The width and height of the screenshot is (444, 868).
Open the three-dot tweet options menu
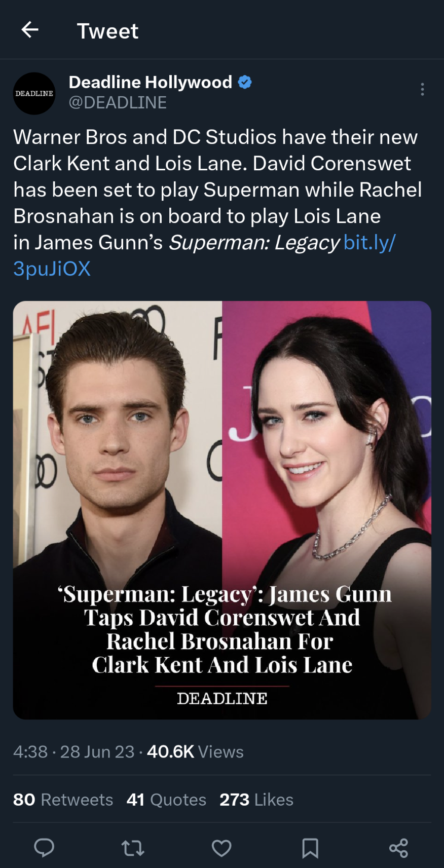pos(422,90)
